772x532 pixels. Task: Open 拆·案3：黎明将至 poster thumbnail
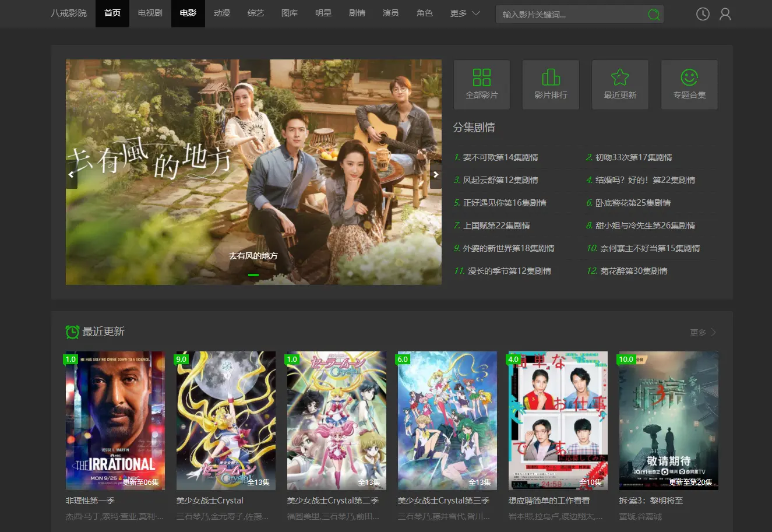pos(668,420)
